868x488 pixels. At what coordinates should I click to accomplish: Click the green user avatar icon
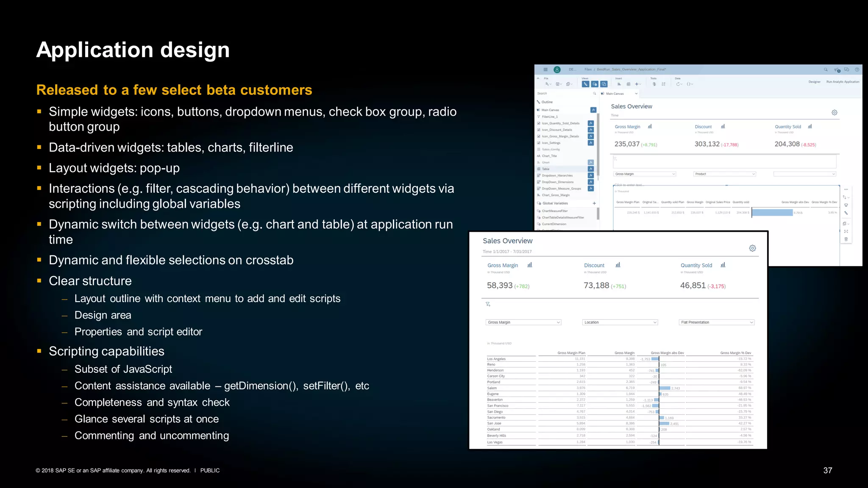[x=557, y=69]
